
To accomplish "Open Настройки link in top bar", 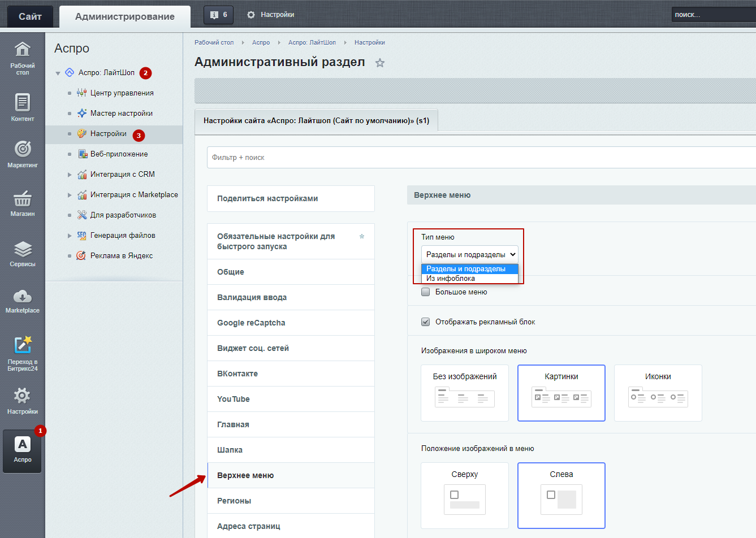I will tap(277, 15).
